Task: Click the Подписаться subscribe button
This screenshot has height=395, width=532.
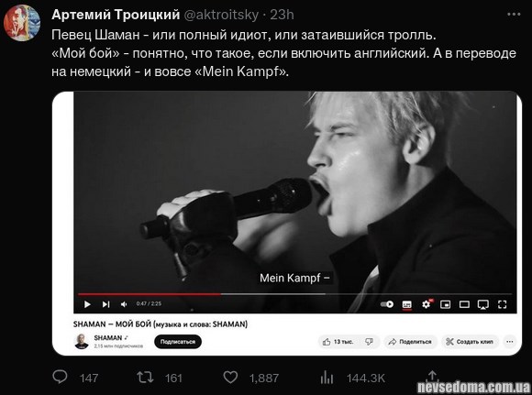Action: click(178, 342)
